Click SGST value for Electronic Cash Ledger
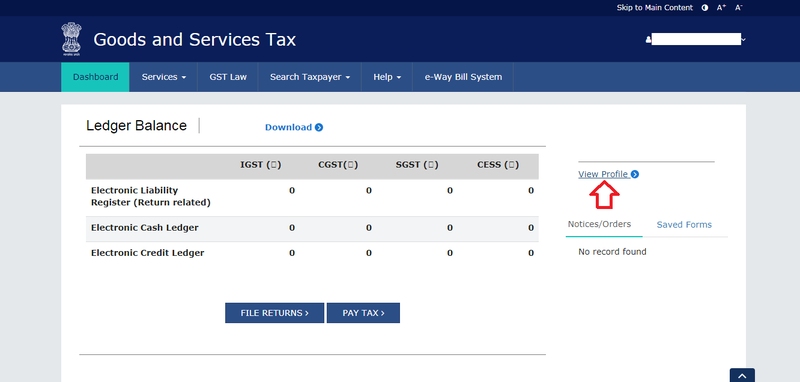800x382 pixels. point(449,228)
